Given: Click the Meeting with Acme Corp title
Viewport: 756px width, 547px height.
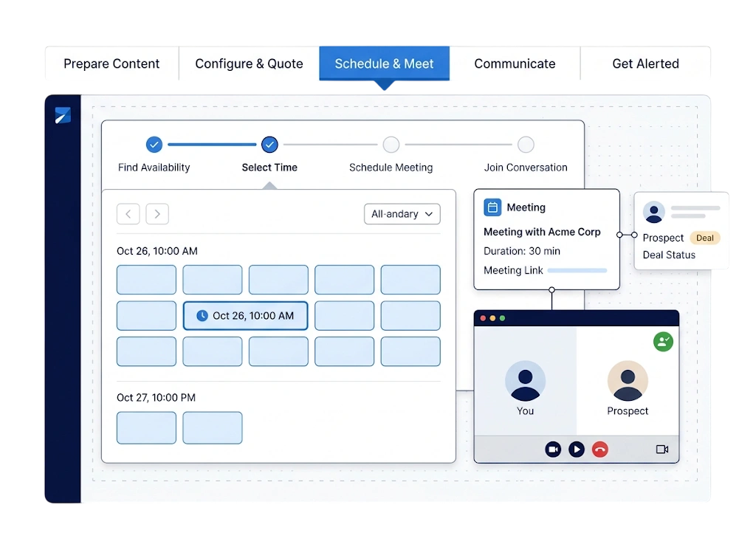Looking at the screenshot, I should (x=542, y=232).
